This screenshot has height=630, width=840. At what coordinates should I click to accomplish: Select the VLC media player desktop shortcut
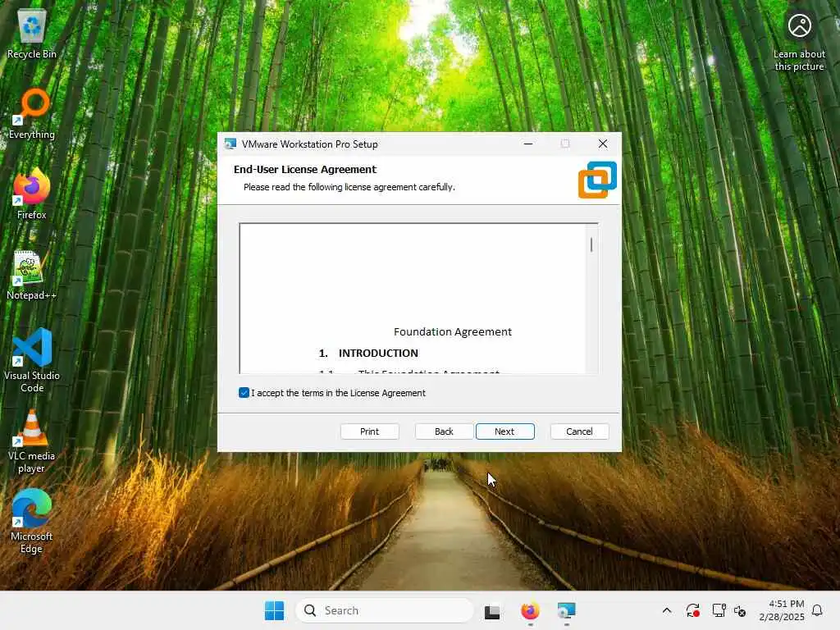pos(32,441)
